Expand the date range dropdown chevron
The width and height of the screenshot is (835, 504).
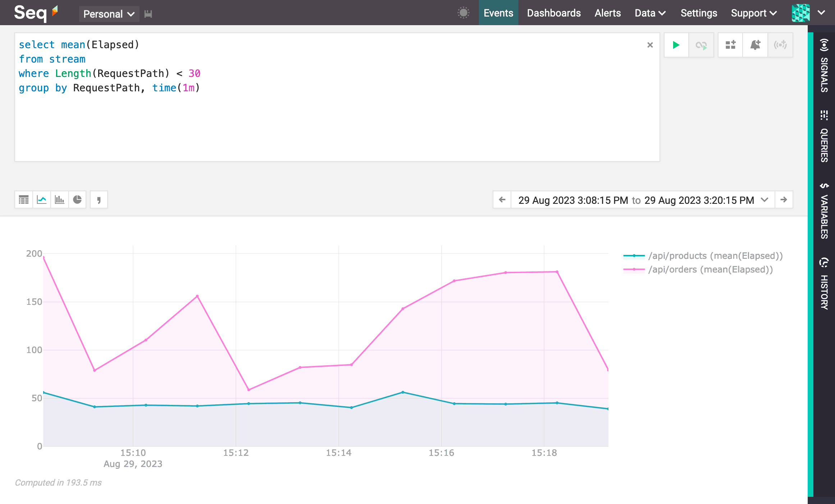(x=765, y=200)
